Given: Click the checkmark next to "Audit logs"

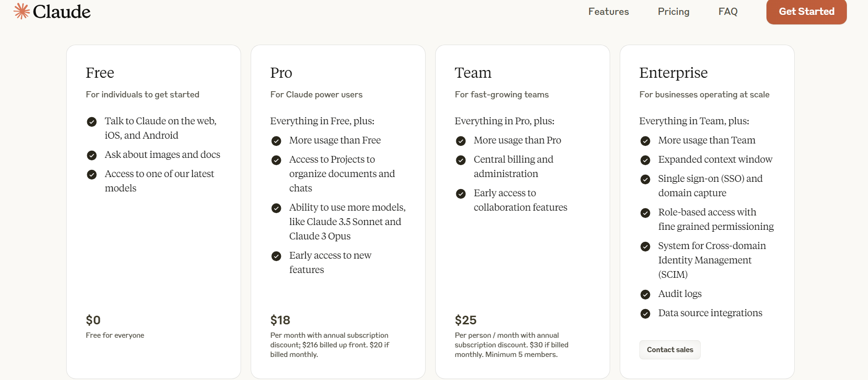Looking at the screenshot, I should [x=645, y=295].
